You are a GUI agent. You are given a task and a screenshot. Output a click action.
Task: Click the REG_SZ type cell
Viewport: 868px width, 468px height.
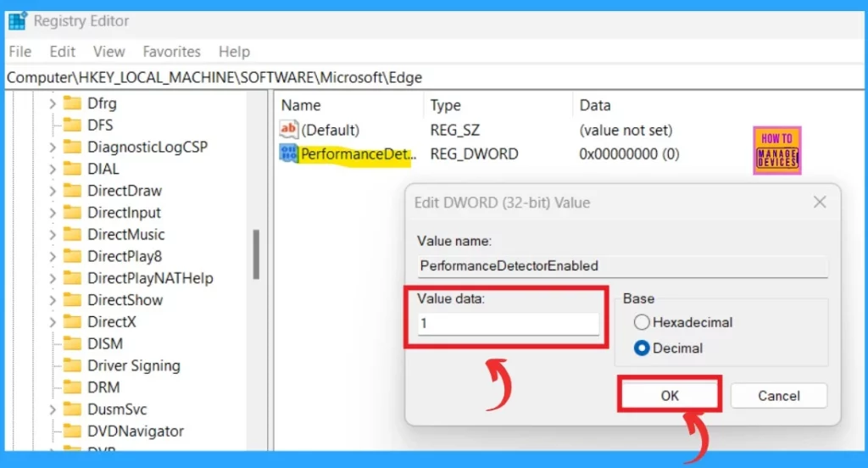click(454, 131)
